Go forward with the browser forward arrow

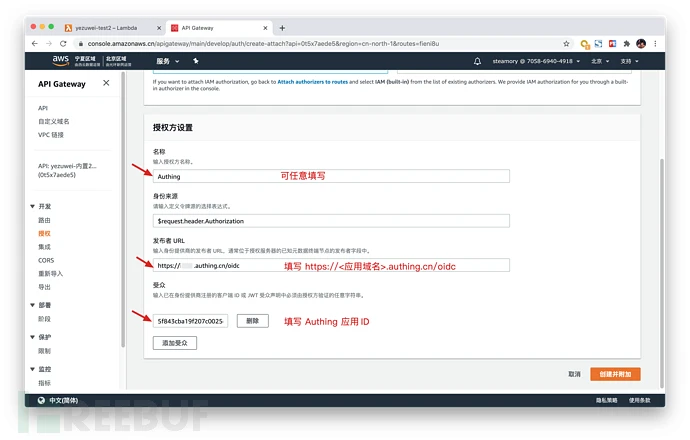49,44
